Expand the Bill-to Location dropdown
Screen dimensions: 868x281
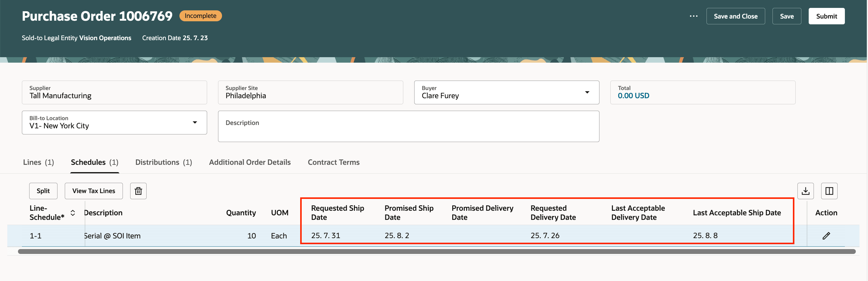point(195,122)
